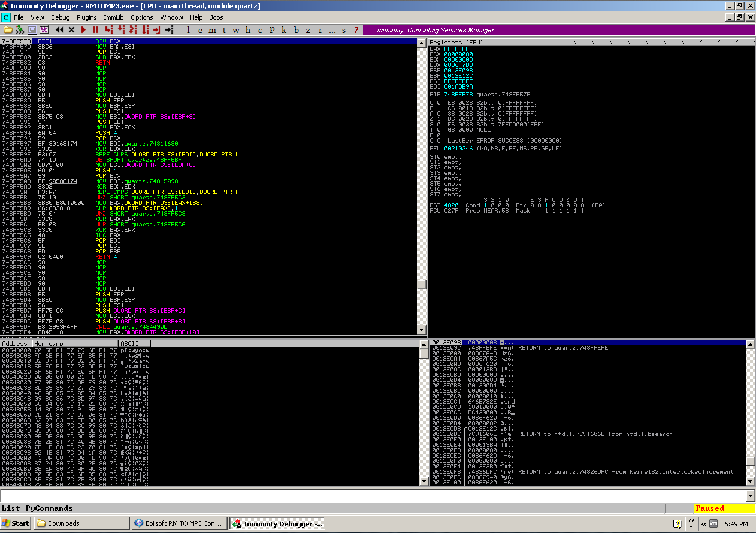Screen dimensions: 756x533
Task: Open the CPU window system menu icon
Action: (6, 17)
